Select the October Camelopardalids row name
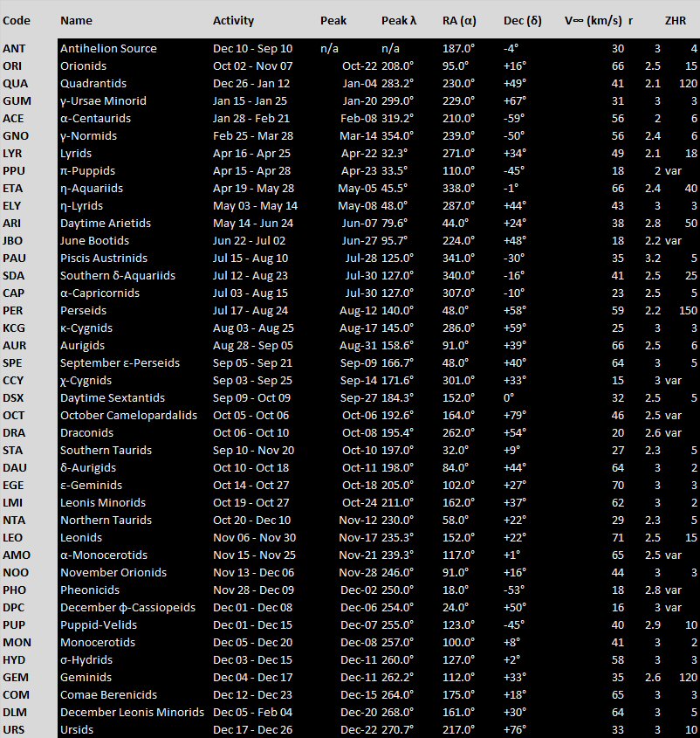The width and height of the screenshot is (700, 738). [128, 415]
